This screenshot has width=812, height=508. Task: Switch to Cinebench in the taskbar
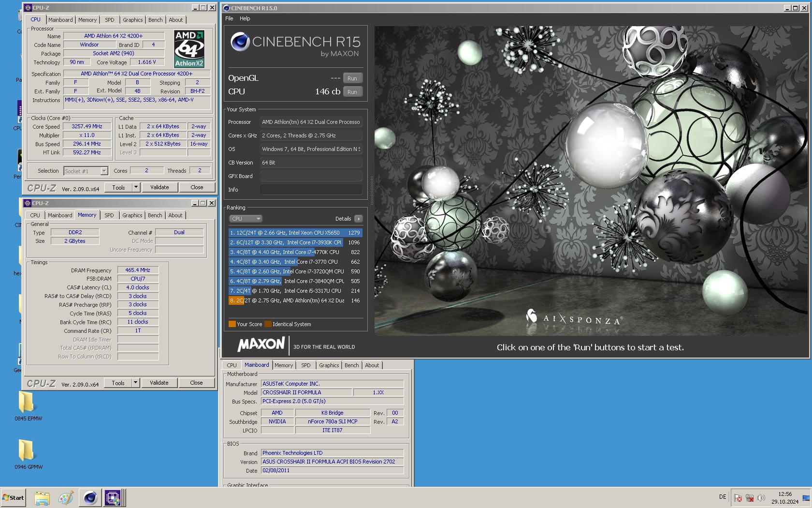pyautogui.click(x=90, y=498)
